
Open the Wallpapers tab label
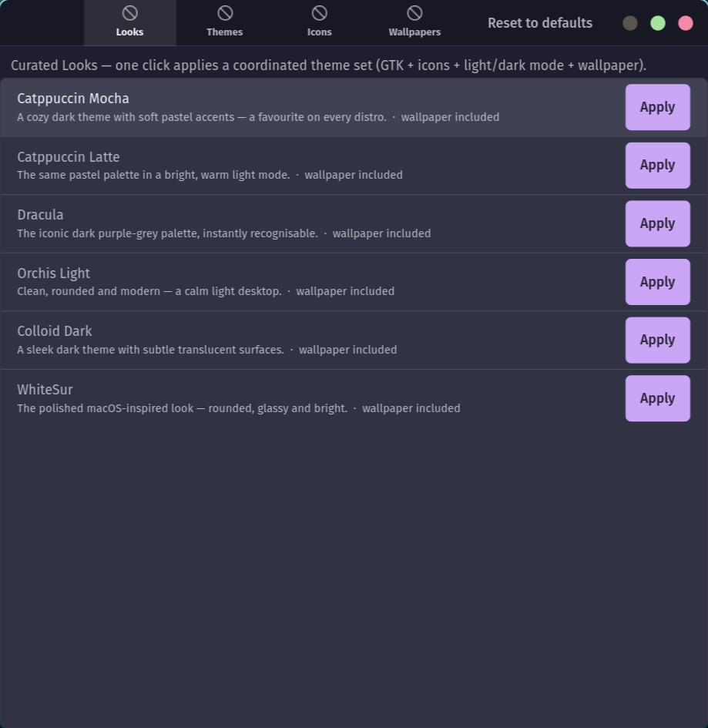tap(414, 32)
